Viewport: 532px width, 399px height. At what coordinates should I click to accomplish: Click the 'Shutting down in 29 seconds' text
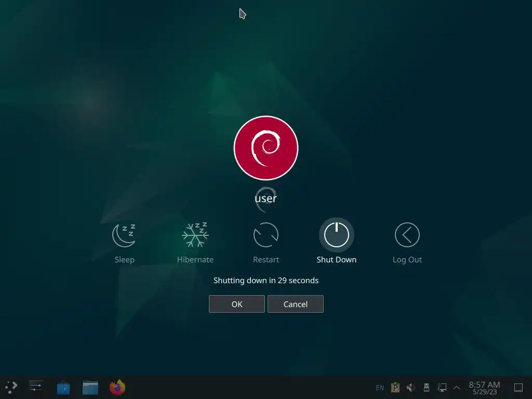pyautogui.click(x=266, y=280)
